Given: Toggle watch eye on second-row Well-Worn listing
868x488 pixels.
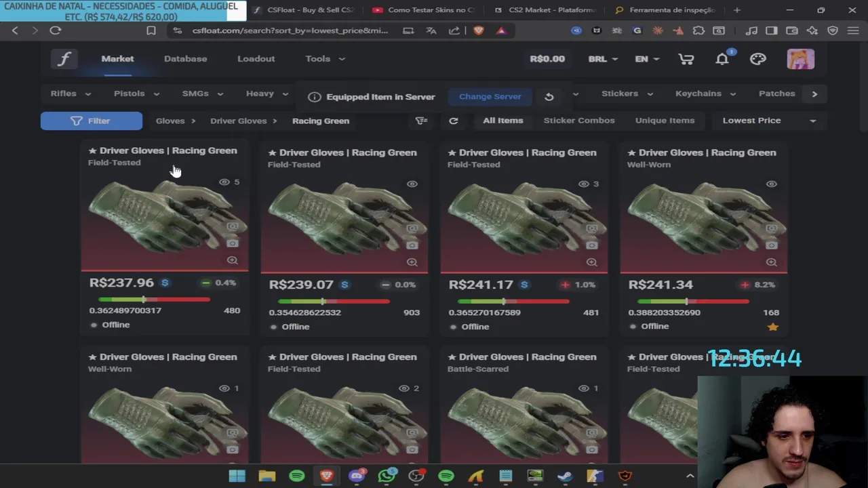Looking at the screenshot, I should tap(224, 388).
